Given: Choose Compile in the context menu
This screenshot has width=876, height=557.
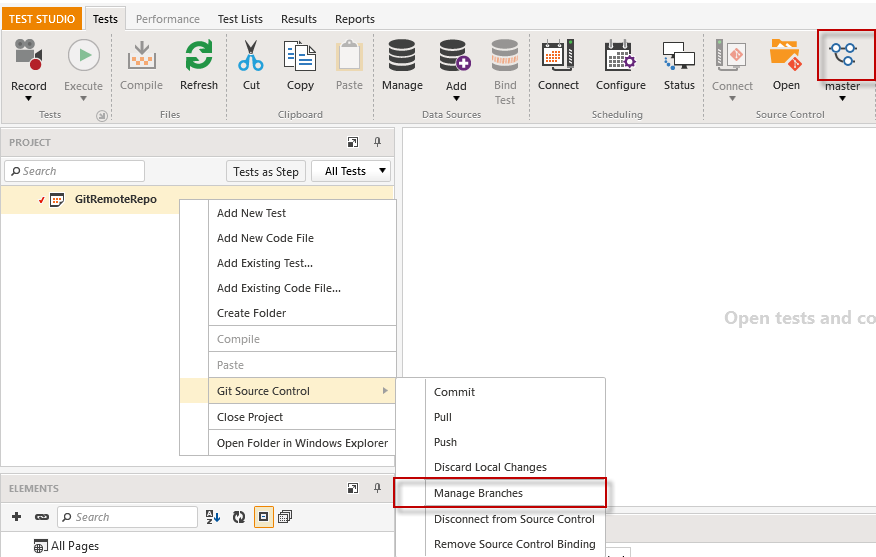Looking at the screenshot, I should coord(302,339).
